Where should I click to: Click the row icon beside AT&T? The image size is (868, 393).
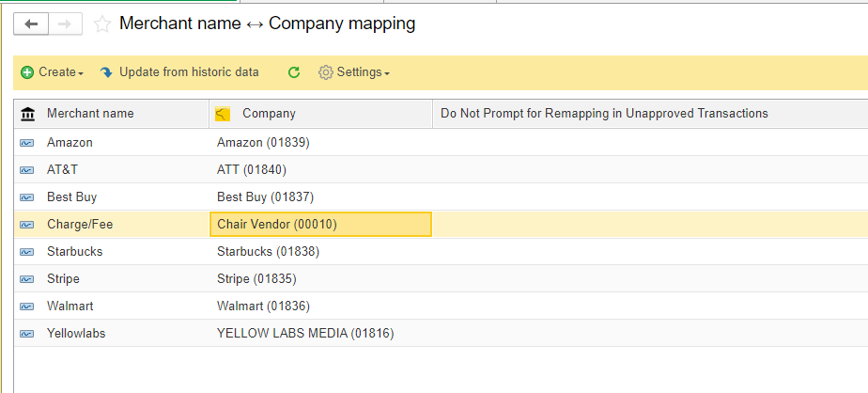point(26,169)
